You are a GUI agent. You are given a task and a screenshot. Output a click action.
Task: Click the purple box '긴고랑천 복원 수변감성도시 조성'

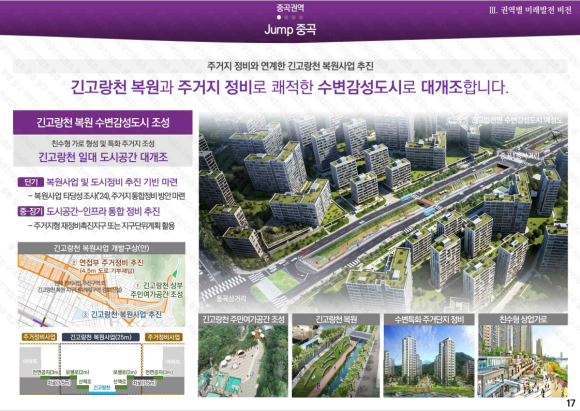(x=103, y=122)
